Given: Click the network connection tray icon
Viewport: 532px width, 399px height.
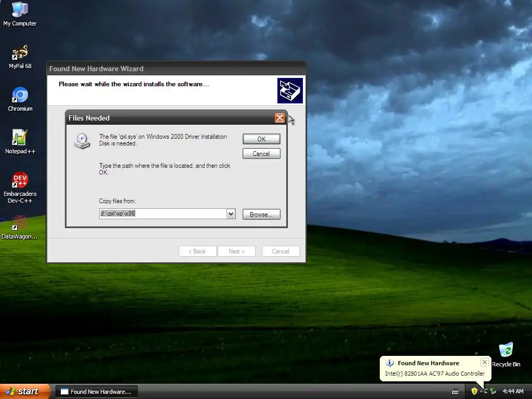Looking at the screenshot, I should (484, 391).
